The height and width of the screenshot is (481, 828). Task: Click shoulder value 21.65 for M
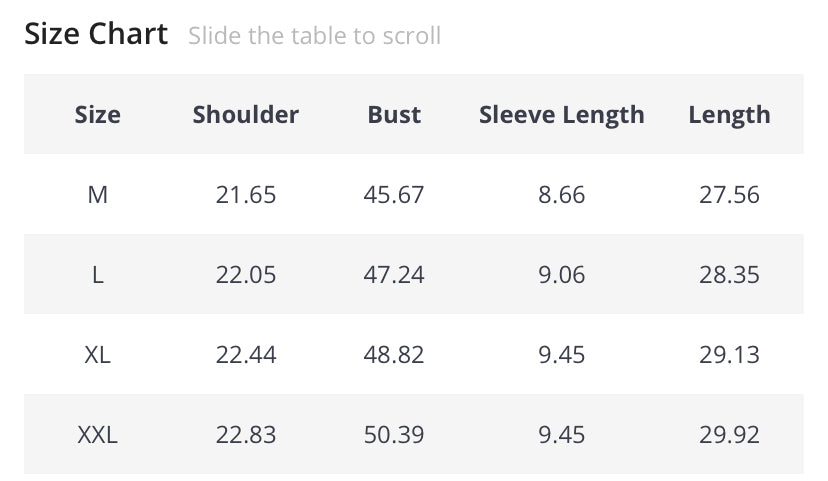[x=246, y=195]
